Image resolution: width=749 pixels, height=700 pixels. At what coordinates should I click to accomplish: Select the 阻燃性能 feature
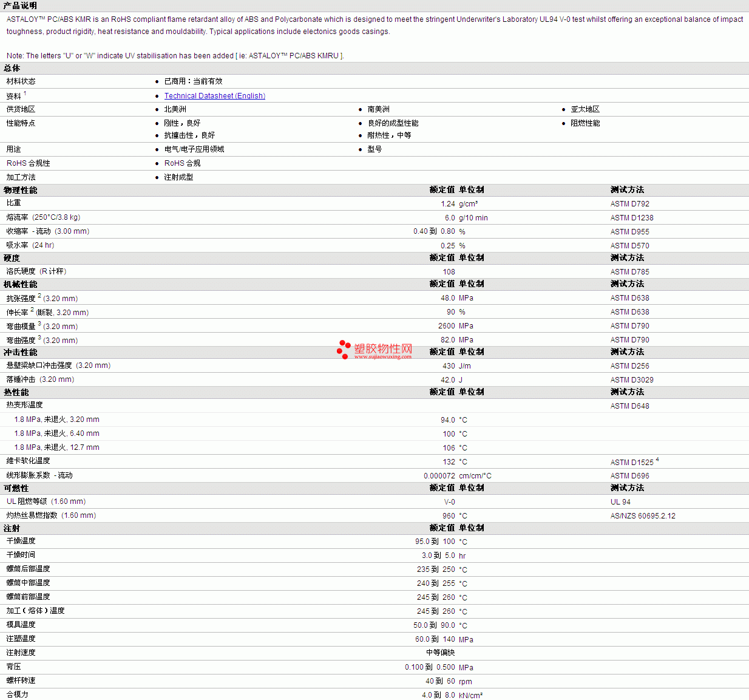(x=585, y=123)
